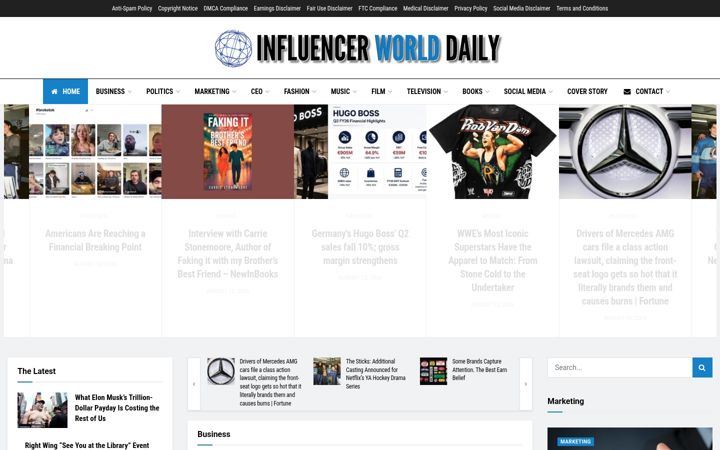Open The Sticks casting ticker thumbnail

tap(327, 371)
